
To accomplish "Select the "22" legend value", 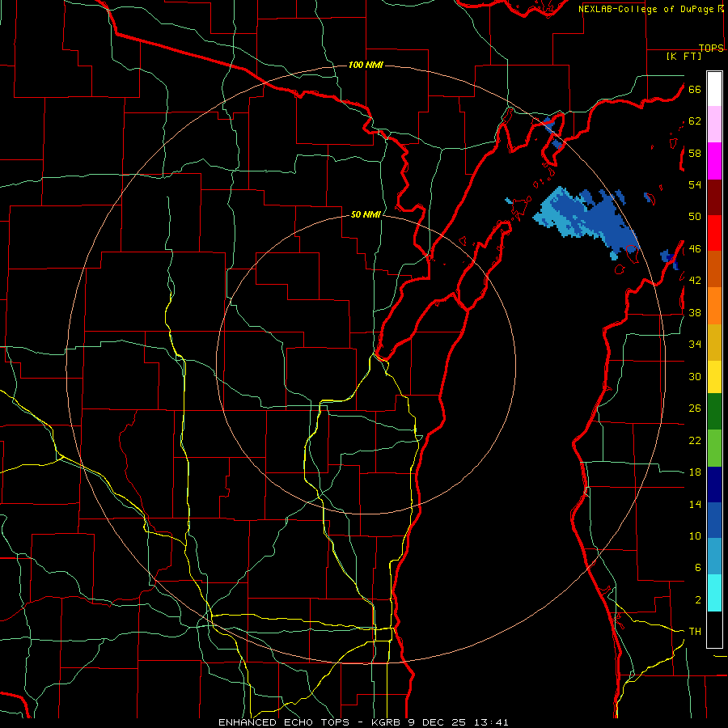I will click(695, 440).
